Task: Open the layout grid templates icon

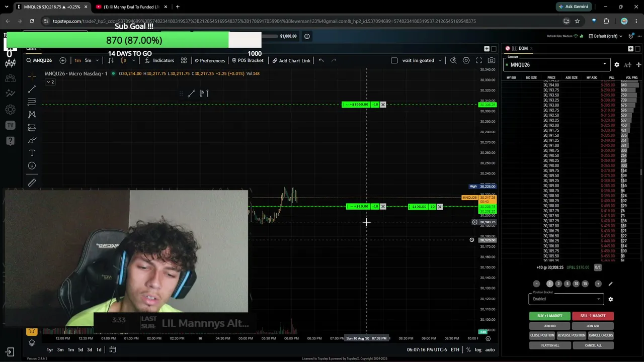Action: click(x=184, y=60)
